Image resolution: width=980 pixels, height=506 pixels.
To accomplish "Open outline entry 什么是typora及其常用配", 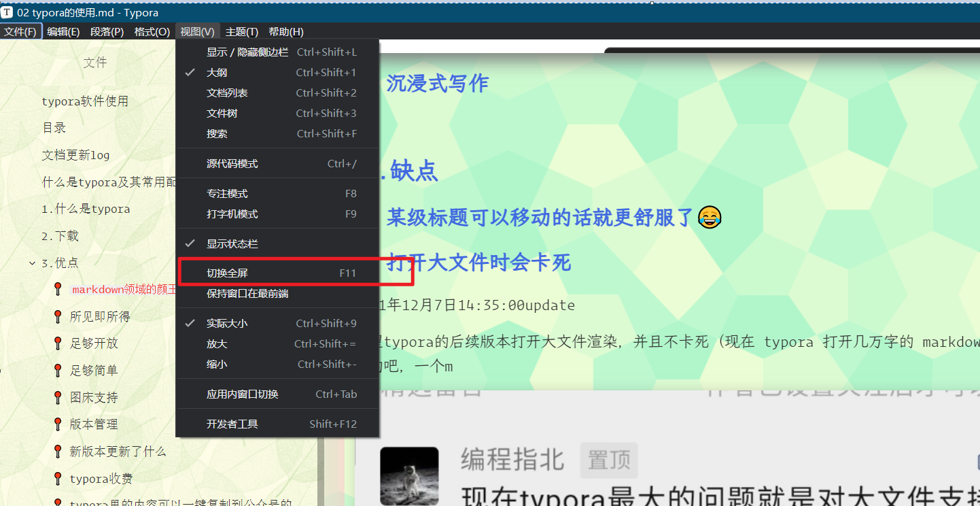I will click(109, 182).
